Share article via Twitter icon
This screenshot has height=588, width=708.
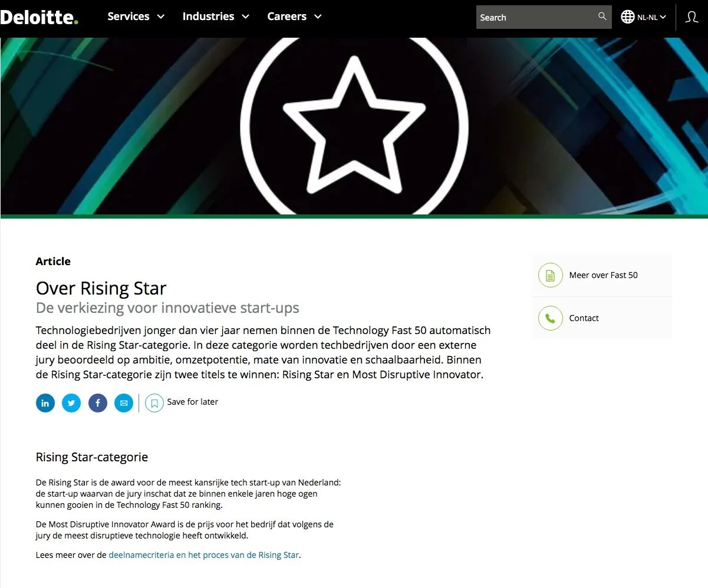coord(71,403)
